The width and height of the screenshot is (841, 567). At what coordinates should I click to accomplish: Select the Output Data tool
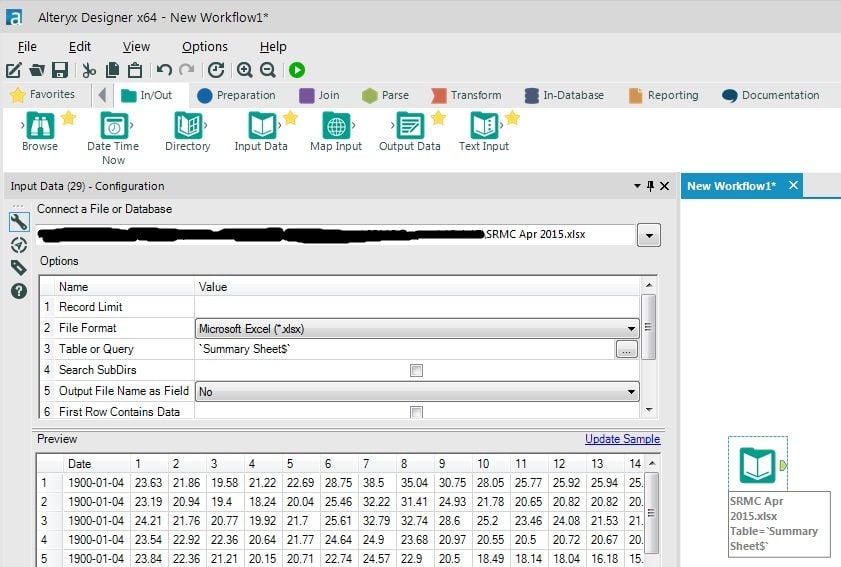pos(410,132)
